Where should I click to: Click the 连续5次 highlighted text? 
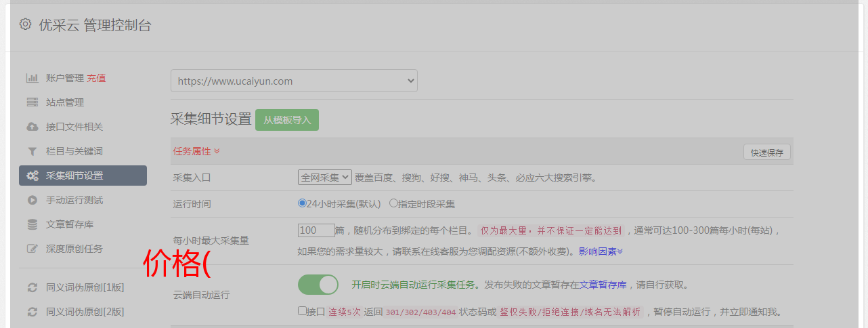coord(344,312)
